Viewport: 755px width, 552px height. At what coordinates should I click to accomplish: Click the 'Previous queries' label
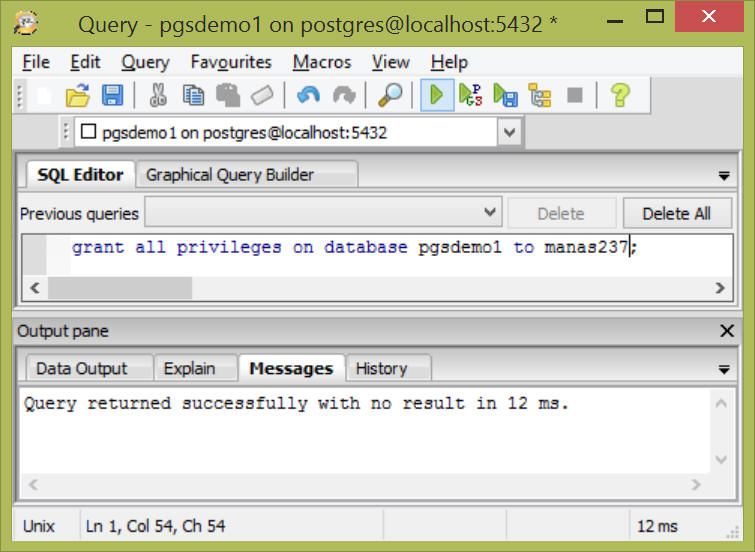pos(79,213)
